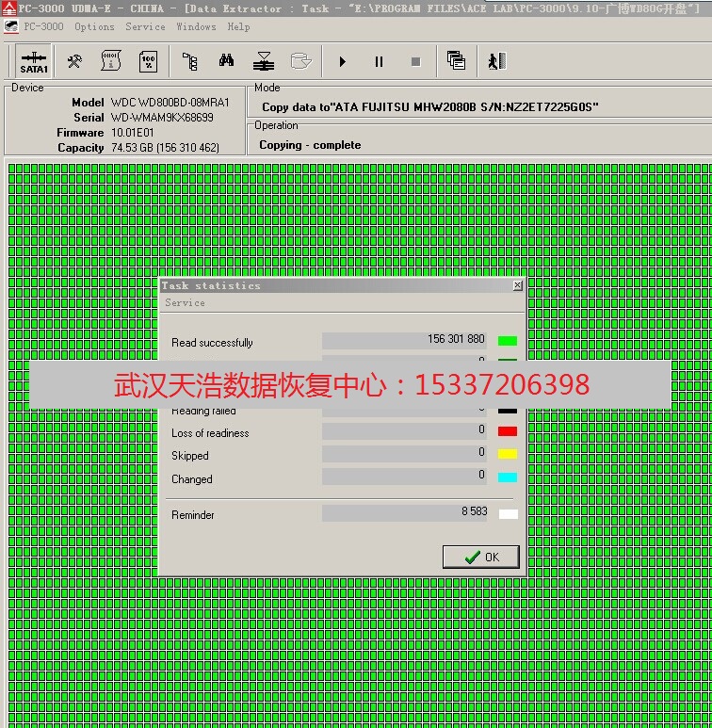Click the red Loss of readiness swatch
The image size is (712, 728).
pos(508,431)
